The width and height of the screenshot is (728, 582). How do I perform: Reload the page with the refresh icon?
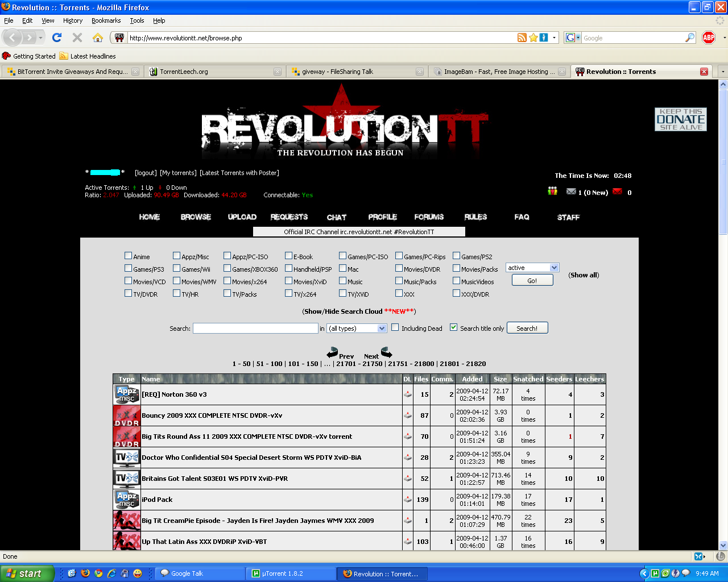57,38
